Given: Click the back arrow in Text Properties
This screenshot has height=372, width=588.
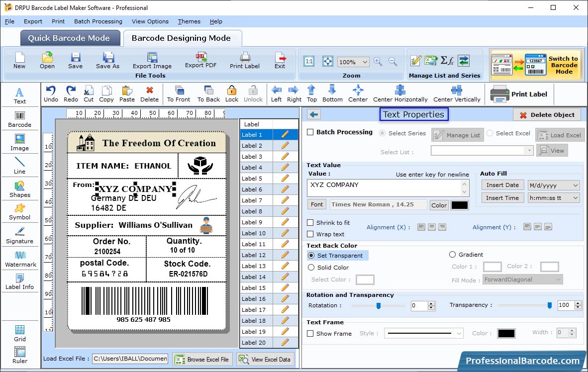Looking at the screenshot, I should (314, 114).
